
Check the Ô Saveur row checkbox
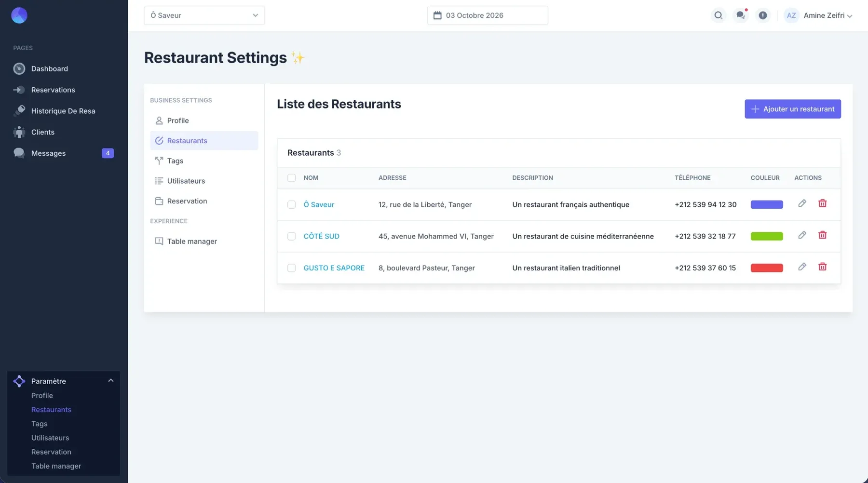coord(291,204)
